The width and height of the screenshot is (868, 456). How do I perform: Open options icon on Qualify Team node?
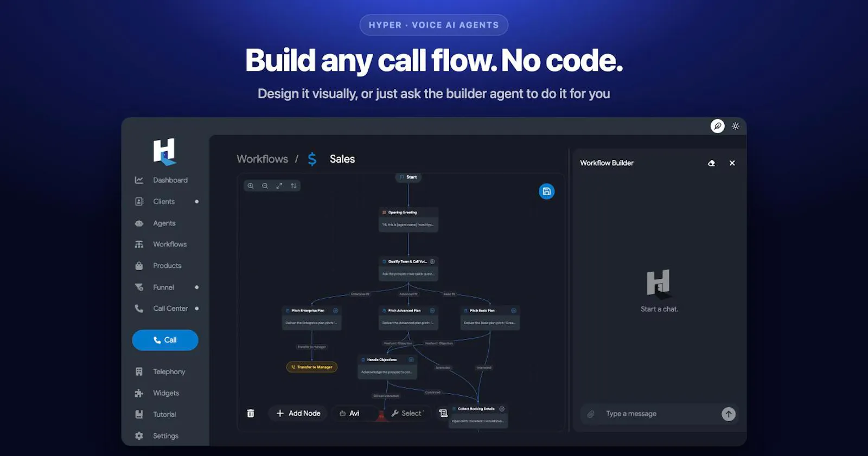tap(432, 261)
